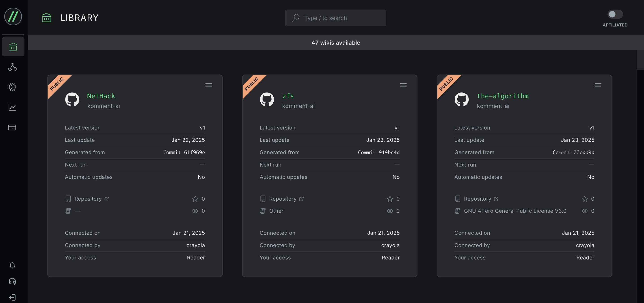
Task: Open the Library sidebar icon
Action: pyautogui.click(x=13, y=47)
